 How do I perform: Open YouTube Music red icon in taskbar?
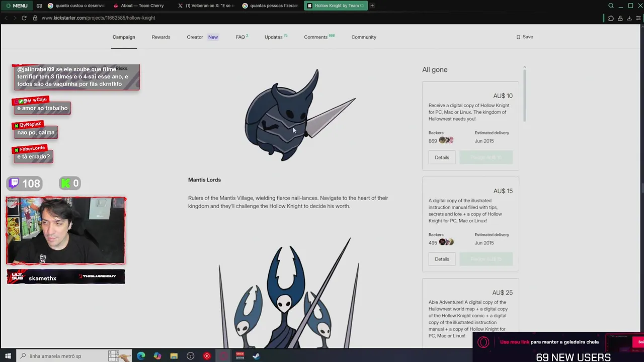(207, 356)
